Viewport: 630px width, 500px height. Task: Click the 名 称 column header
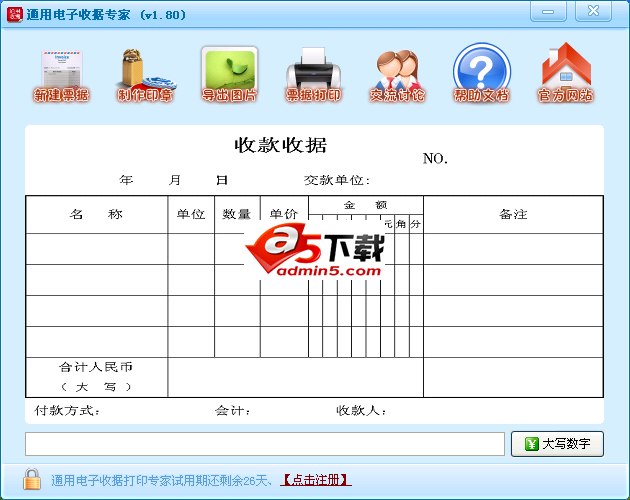[96, 214]
